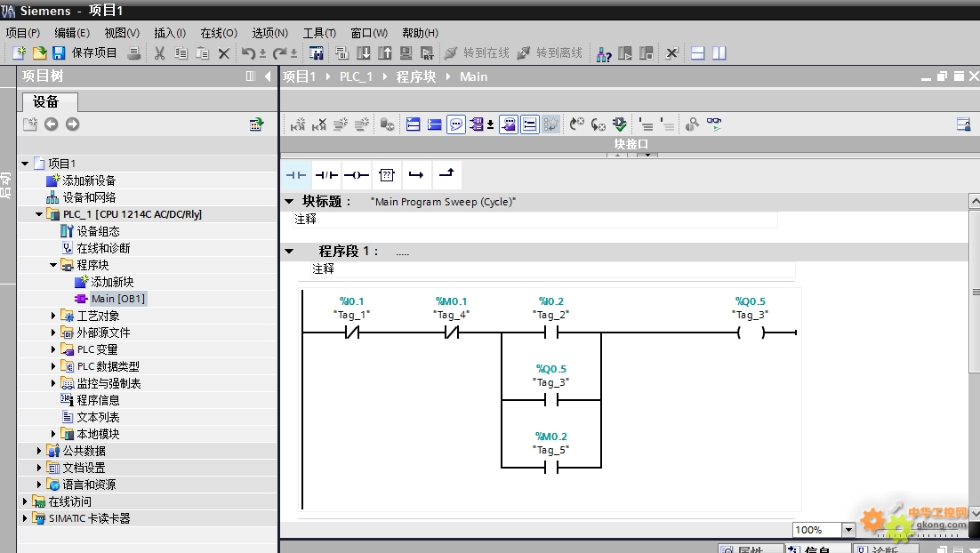Toggle network comments speech-bubble button

pyautogui.click(x=456, y=124)
